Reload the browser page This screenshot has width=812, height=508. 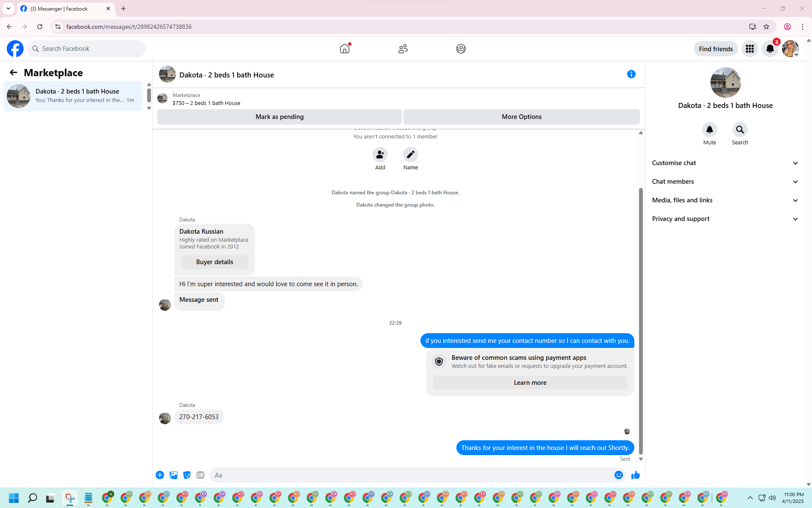pyautogui.click(x=40, y=27)
